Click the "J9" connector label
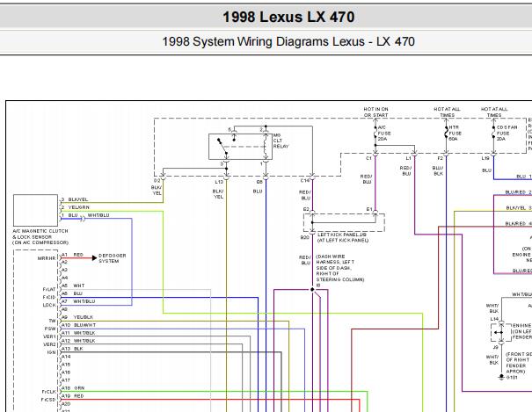The height and width of the screenshot is (412, 532). point(495,347)
